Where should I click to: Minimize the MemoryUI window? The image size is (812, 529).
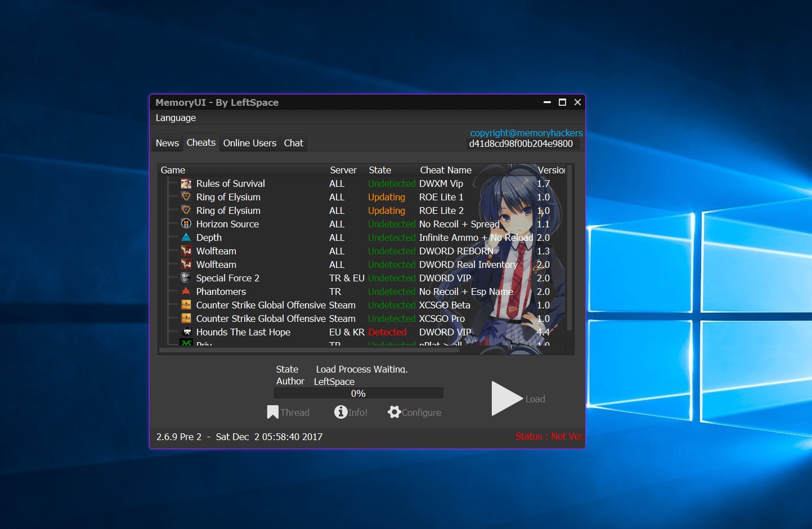point(547,102)
